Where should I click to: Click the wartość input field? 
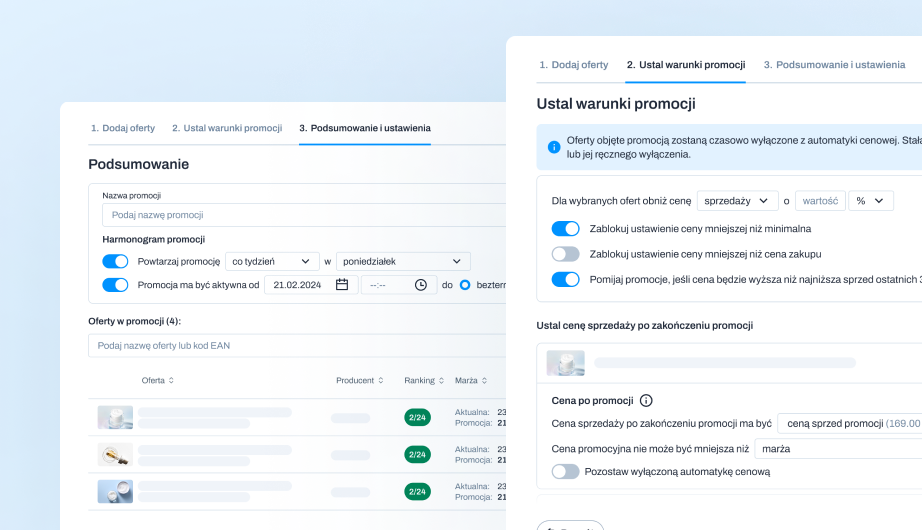(820, 201)
